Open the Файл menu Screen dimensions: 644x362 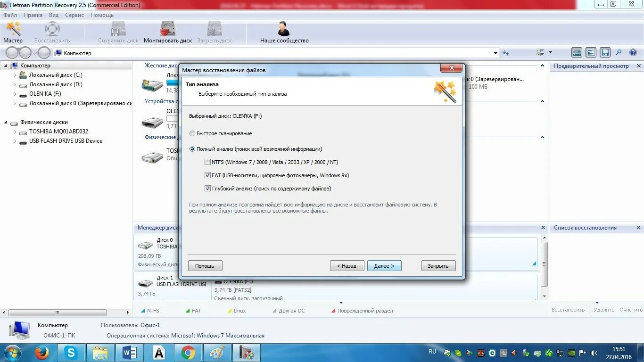coord(10,15)
